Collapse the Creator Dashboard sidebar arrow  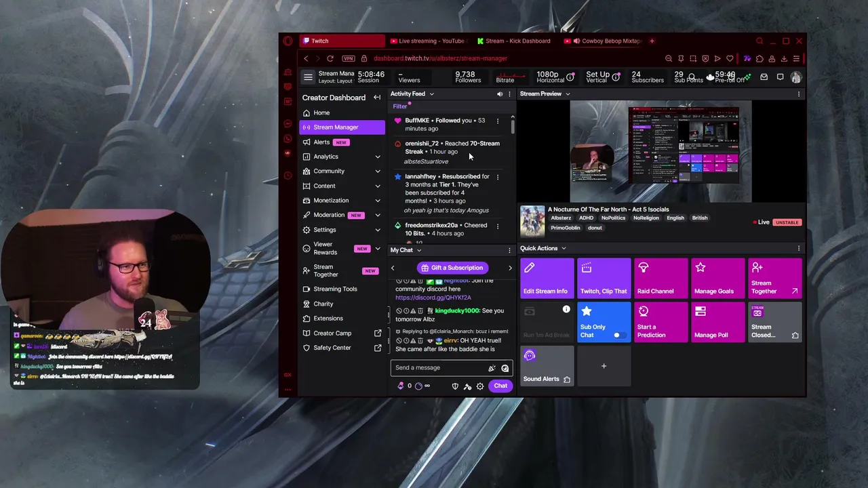point(377,98)
